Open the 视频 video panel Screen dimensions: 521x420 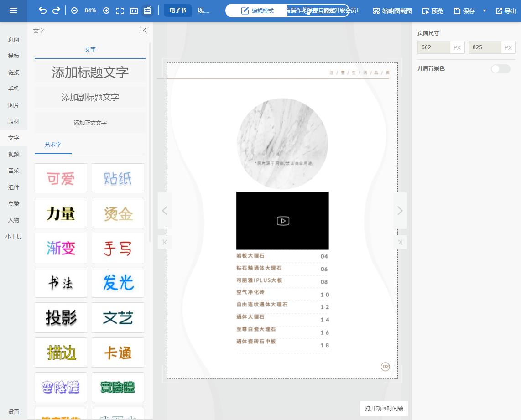pos(14,154)
